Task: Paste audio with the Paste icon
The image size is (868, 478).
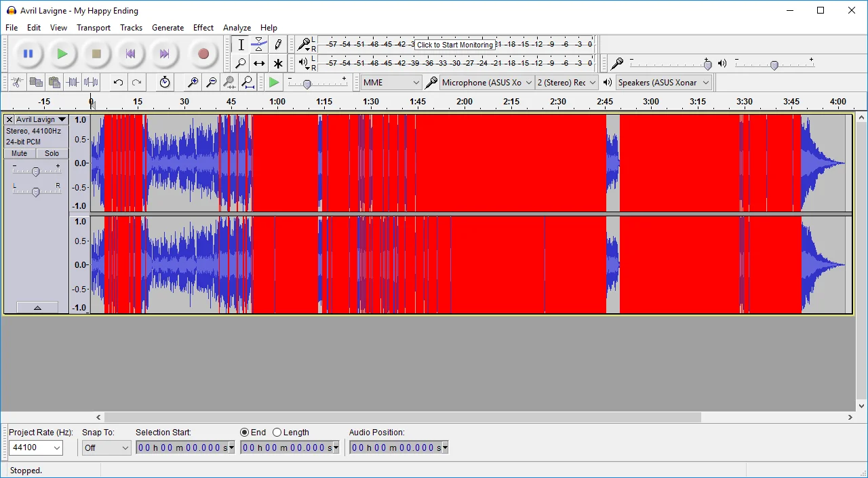Action: click(54, 82)
